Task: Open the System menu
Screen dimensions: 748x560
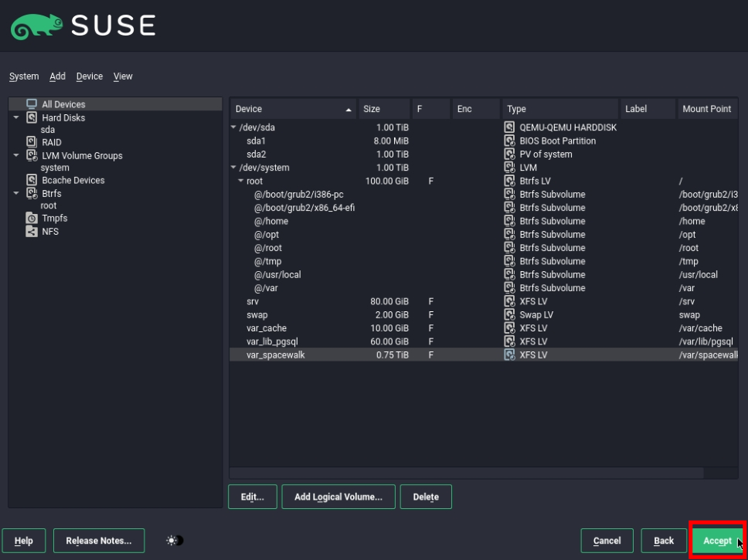Action: (x=24, y=76)
